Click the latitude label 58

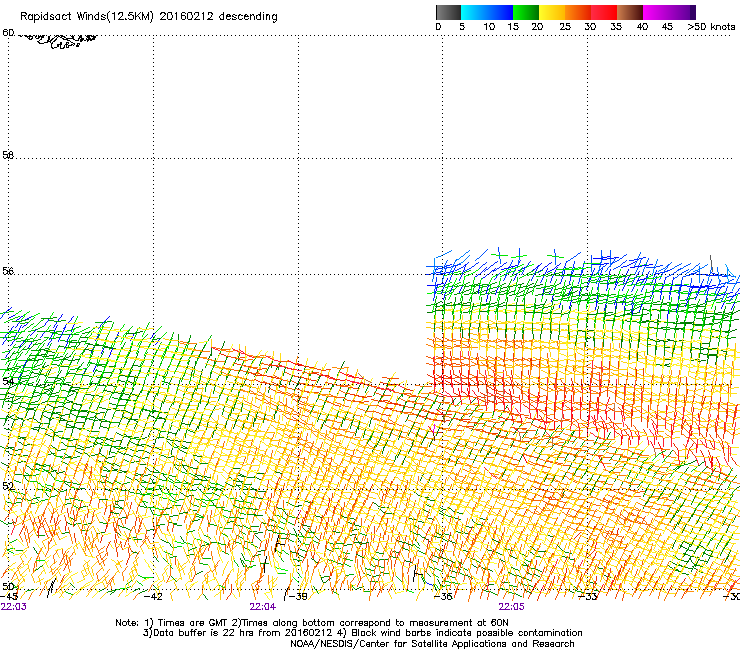tap(8, 155)
